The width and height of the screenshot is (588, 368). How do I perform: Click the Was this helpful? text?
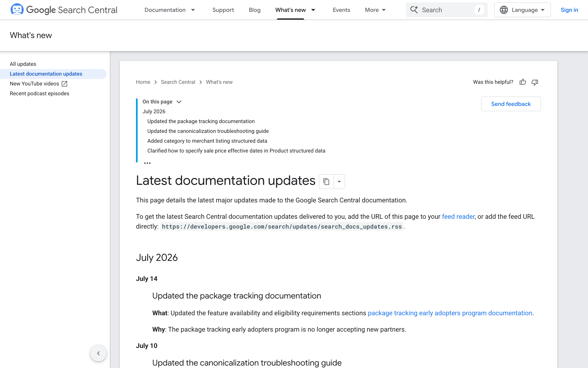493,82
